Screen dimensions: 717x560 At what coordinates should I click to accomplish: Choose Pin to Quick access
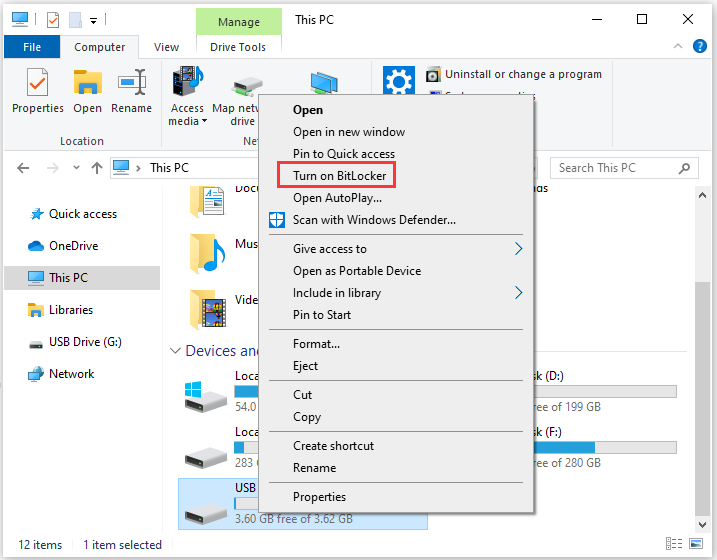396,154
